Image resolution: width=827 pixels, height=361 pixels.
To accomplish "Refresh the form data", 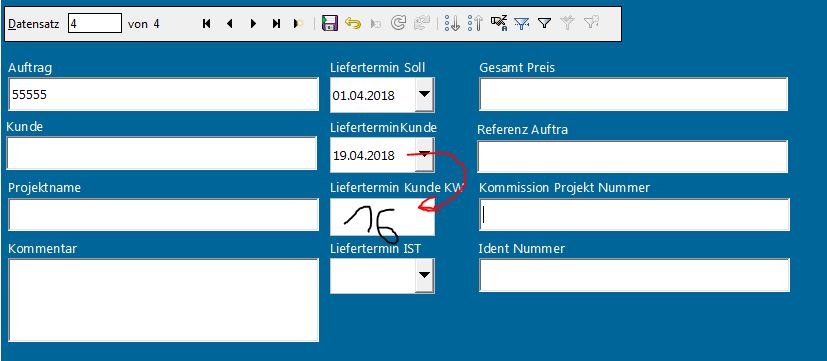I will click(x=399, y=23).
